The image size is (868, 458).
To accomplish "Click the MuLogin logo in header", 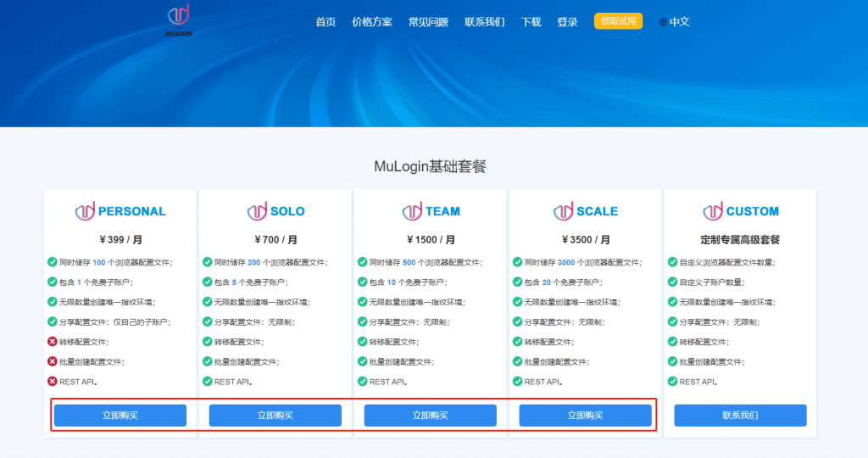I will pyautogui.click(x=179, y=20).
